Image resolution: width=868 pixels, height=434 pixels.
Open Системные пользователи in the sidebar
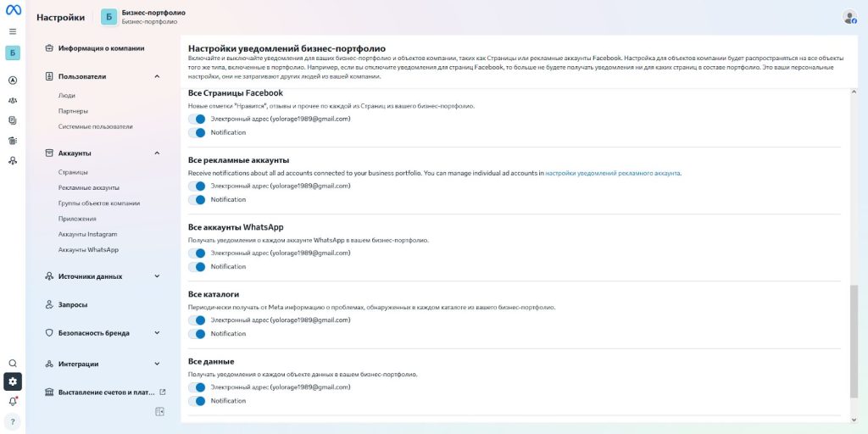[x=95, y=127]
